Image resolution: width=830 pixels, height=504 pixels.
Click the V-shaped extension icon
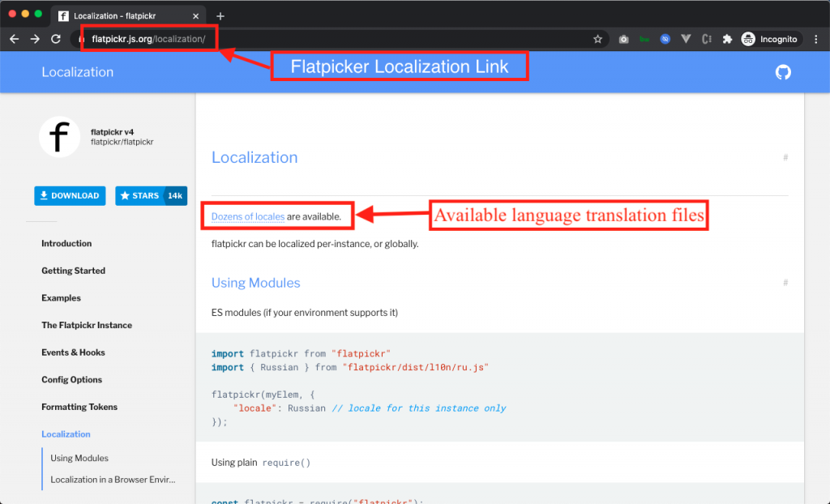click(x=686, y=39)
